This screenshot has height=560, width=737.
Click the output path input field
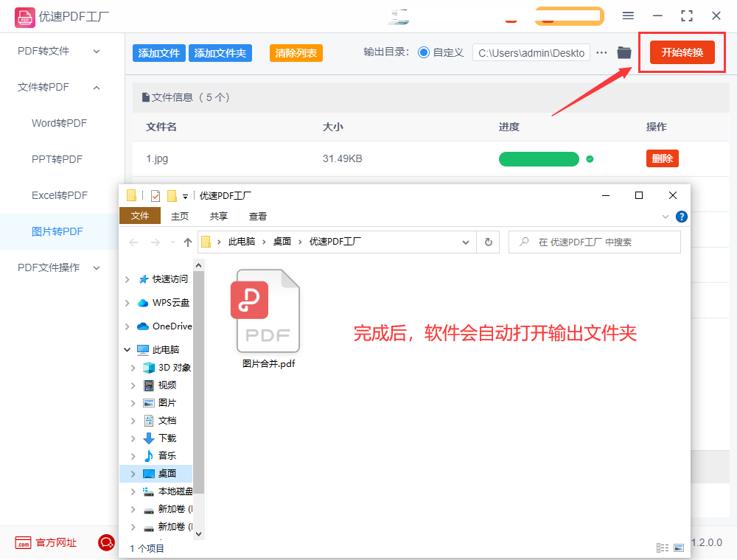pyautogui.click(x=531, y=53)
